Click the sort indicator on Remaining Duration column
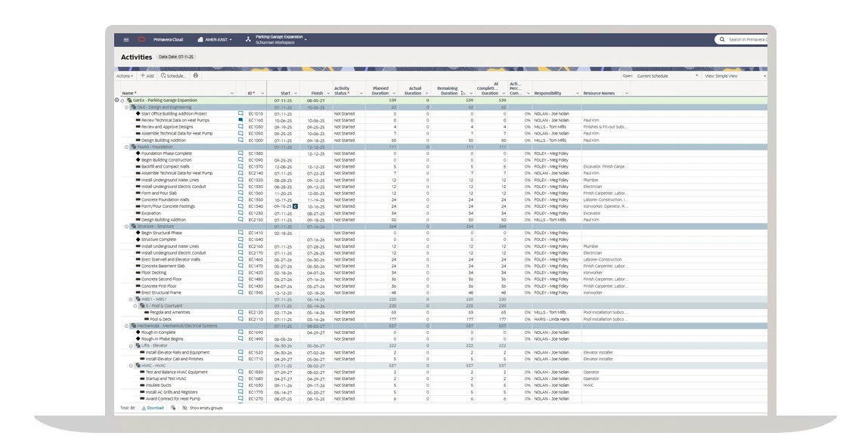The image size is (868, 442). [x=462, y=92]
